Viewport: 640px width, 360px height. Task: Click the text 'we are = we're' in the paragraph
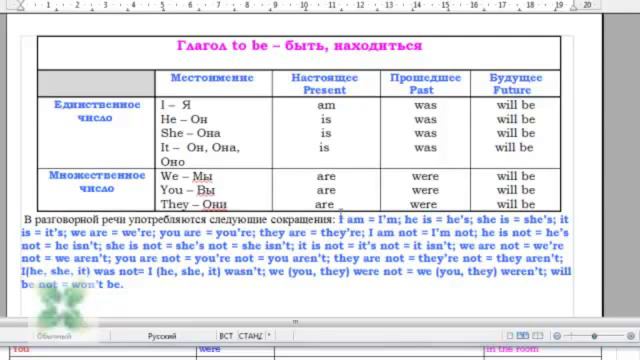113,233
